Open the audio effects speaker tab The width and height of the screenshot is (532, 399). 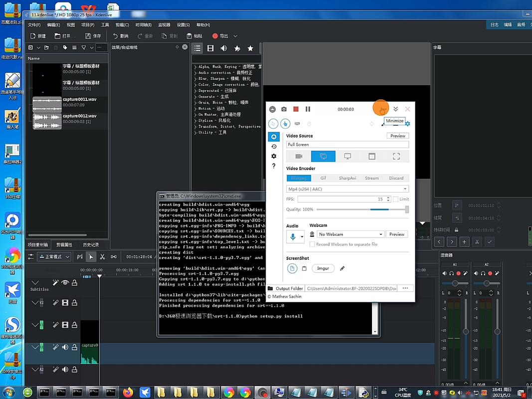click(x=224, y=48)
